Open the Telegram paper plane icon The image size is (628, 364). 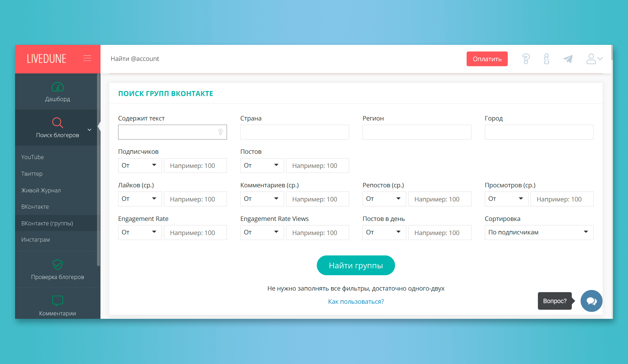pyautogui.click(x=568, y=59)
